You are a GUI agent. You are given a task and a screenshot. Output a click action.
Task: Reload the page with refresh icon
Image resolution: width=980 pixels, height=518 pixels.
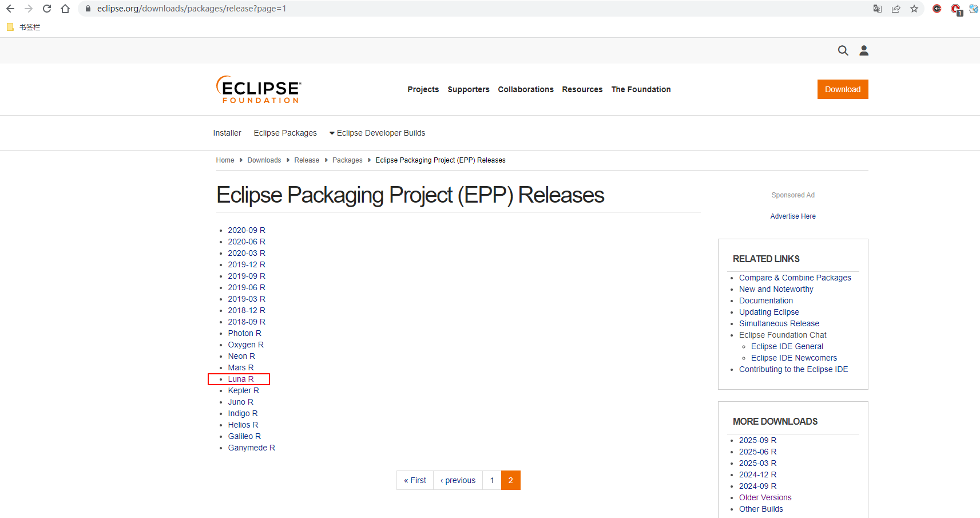(47, 9)
